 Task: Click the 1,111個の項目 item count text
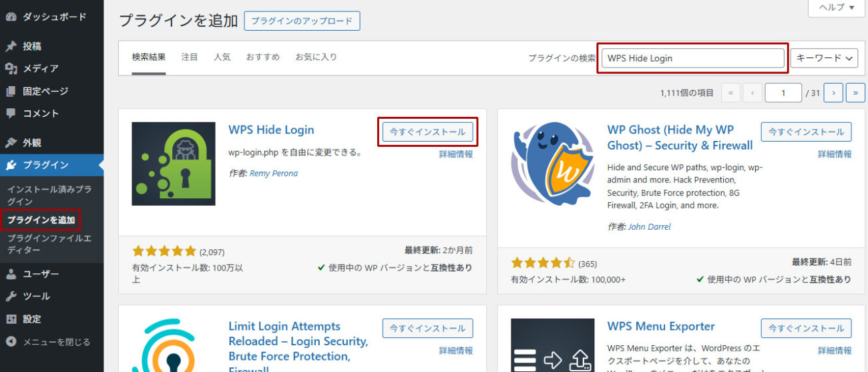coord(686,93)
